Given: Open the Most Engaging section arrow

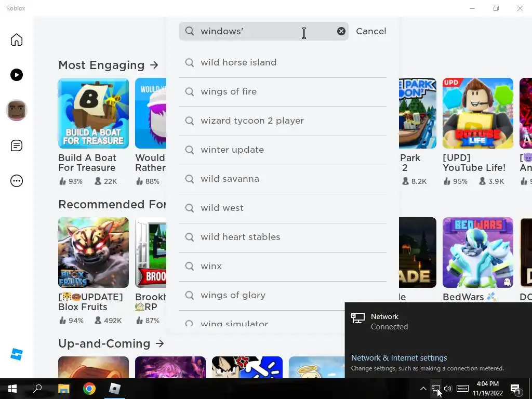Looking at the screenshot, I should click(154, 65).
